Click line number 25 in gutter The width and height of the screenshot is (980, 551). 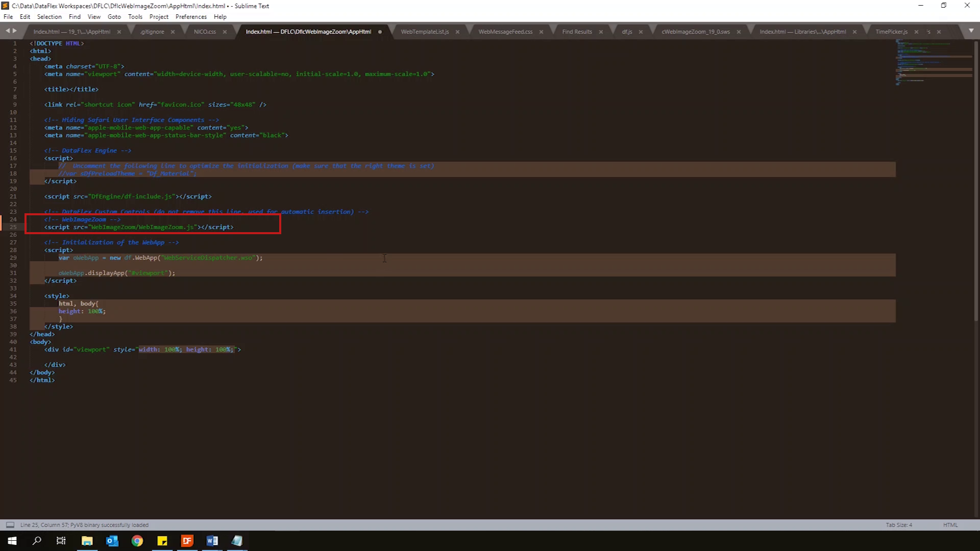point(13,227)
